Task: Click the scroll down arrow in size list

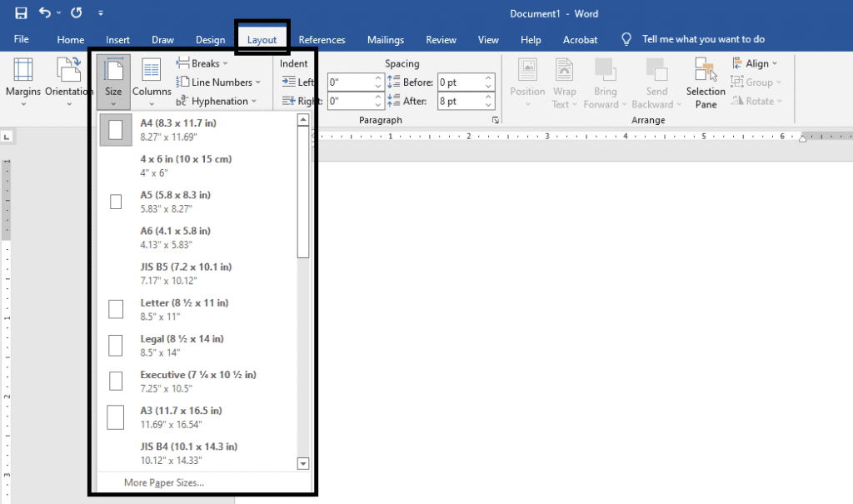Action: [303, 463]
